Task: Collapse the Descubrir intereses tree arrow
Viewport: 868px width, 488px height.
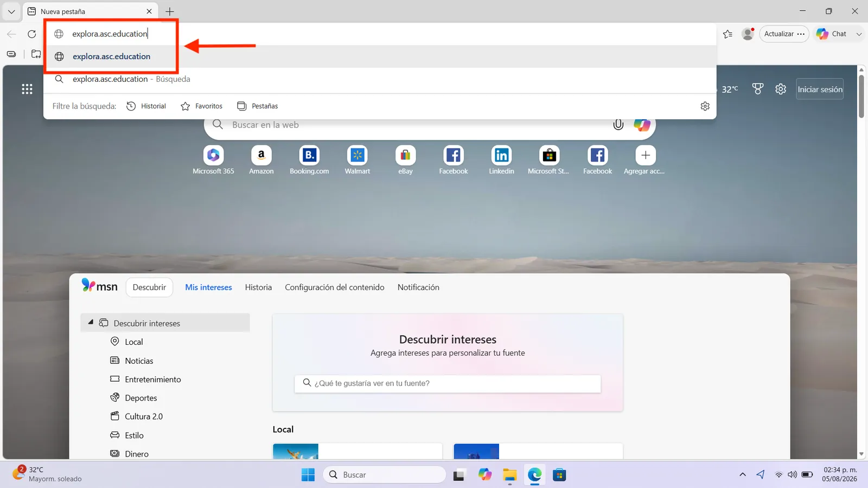Action: (91, 322)
